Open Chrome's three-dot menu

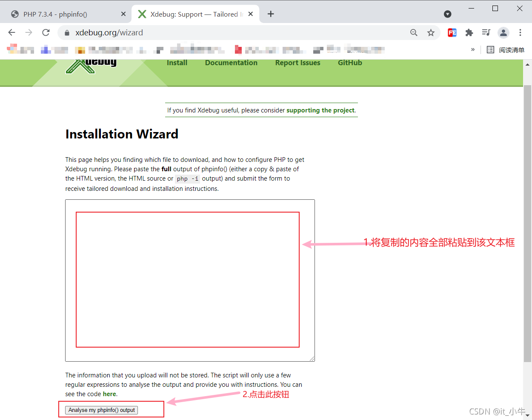pyautogui.click(x=520, y=33)
